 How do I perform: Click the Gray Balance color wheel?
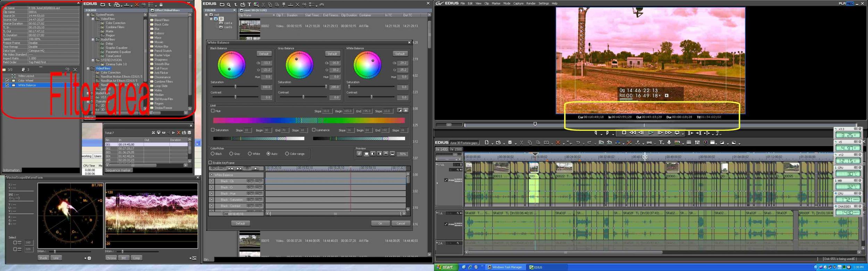(x=299, y=65)
